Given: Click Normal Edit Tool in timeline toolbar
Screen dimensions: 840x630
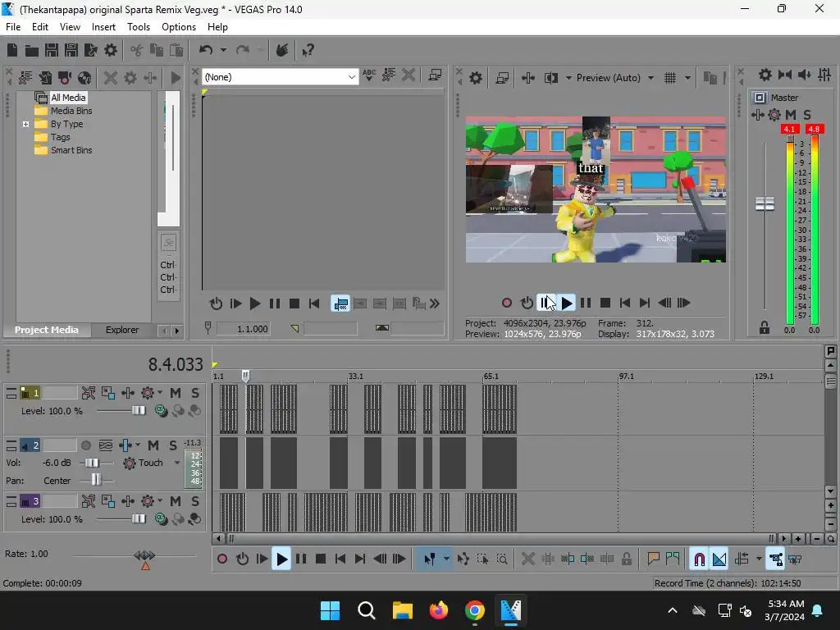Looking at the screenshot, I should point(430,559).
